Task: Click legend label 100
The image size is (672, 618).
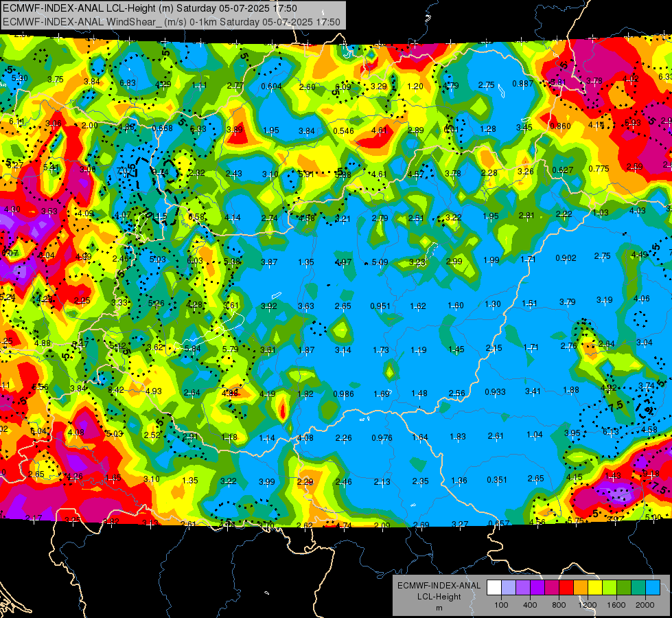Action: tap(501, 605)
